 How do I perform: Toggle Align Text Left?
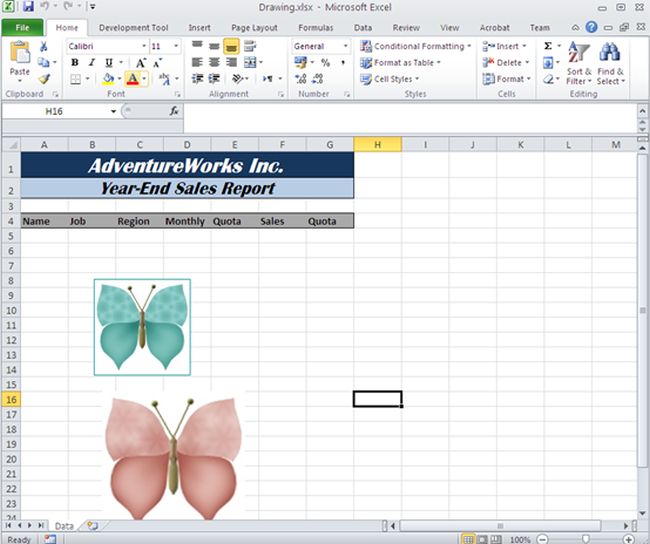[197, 63]
